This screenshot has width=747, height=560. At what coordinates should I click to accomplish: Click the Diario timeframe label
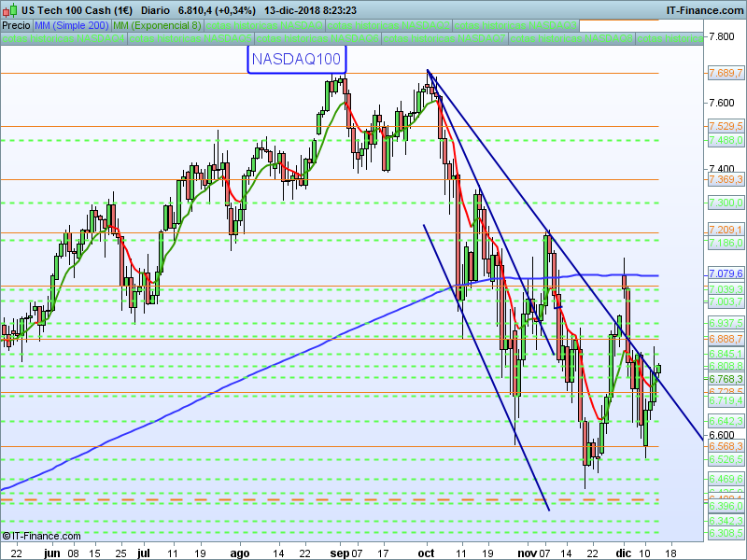tap(155, 10)
